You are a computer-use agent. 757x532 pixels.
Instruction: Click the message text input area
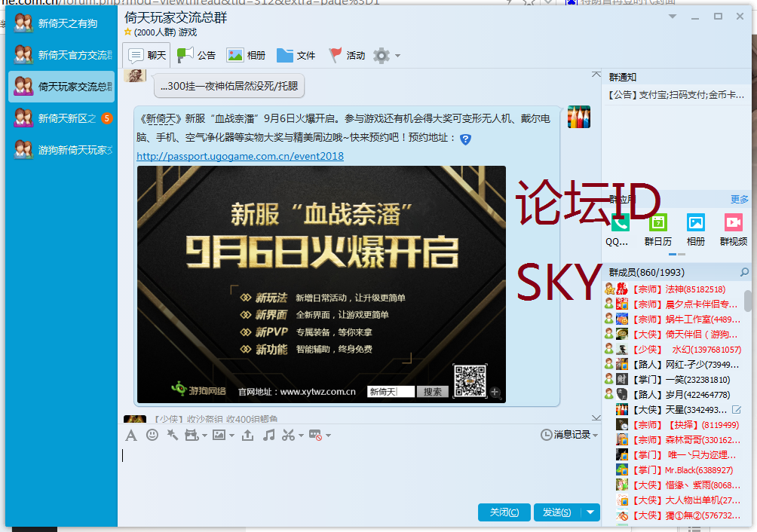point(360,472)
